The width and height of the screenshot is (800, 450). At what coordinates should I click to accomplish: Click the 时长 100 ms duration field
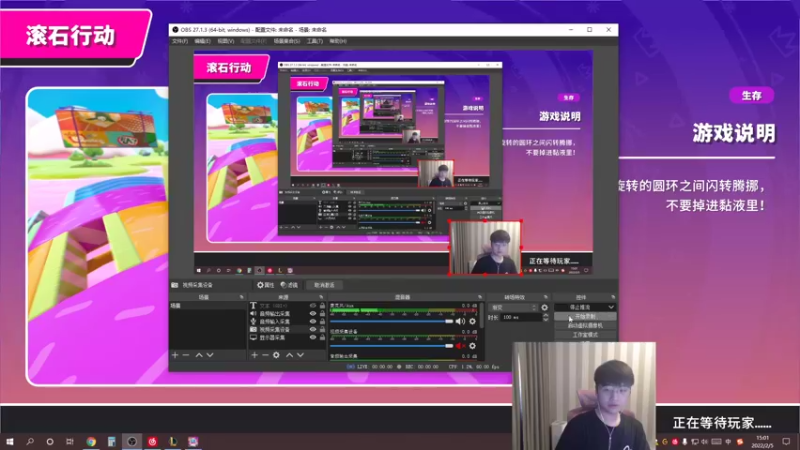520,317
